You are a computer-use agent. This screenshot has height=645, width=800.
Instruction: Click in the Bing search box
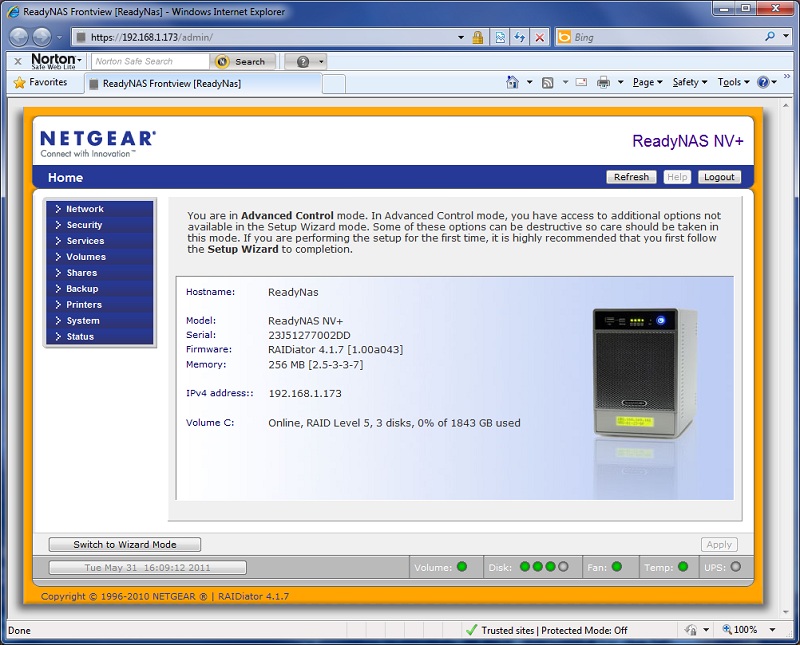(x=666, y=37)
